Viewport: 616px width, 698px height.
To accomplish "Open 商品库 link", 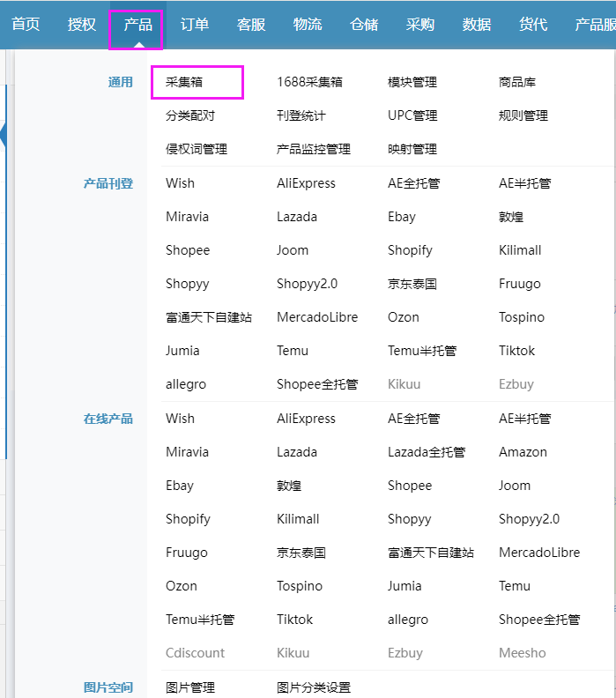I will click(516, 82).
